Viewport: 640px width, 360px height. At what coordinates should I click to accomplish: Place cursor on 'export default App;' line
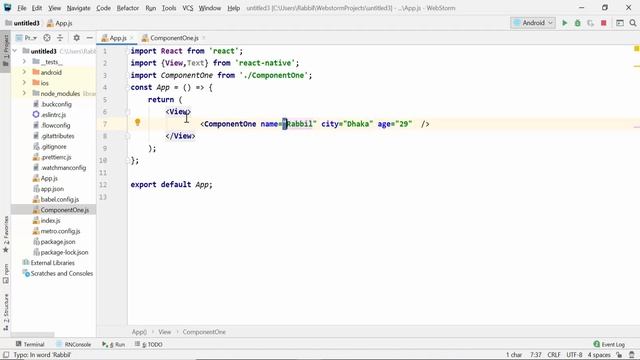coord(171,184)
